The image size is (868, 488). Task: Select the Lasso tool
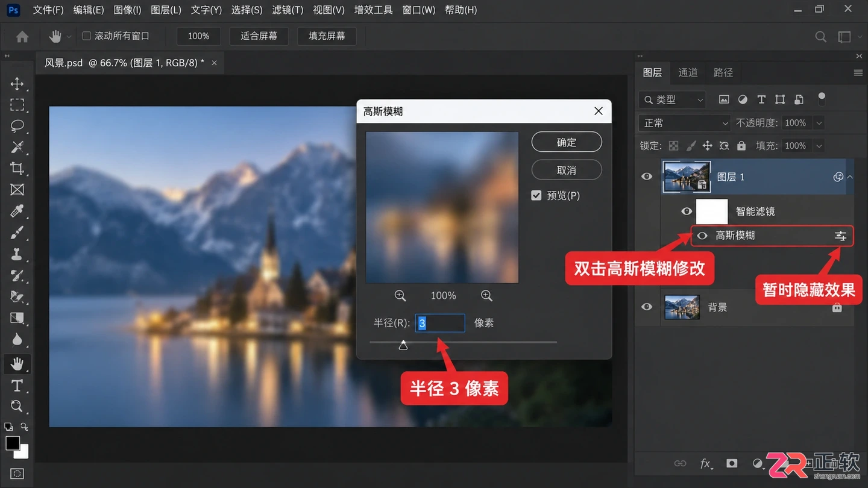17,126
